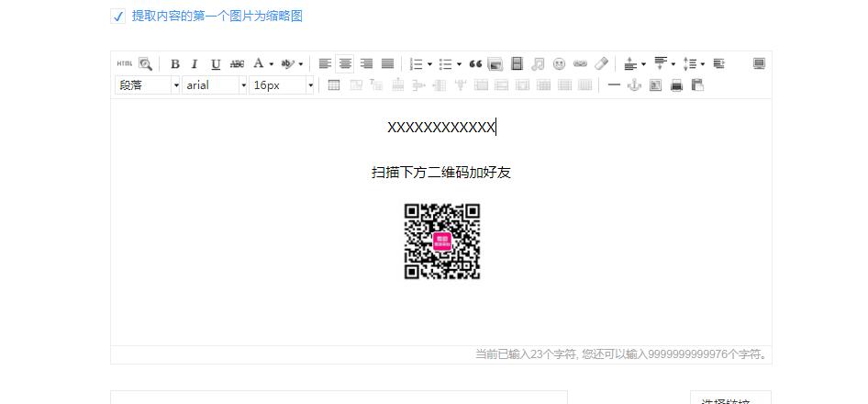The image size is (868, 404).
Task: Apply italic formatting
Action: 195,64
